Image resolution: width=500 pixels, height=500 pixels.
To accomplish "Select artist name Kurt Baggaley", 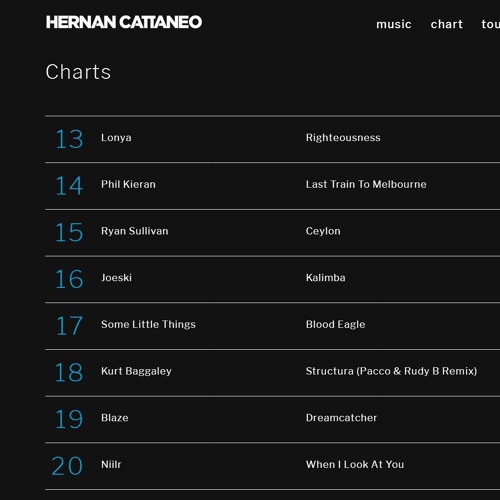I will pyautogui.click(x=136, y=371).
